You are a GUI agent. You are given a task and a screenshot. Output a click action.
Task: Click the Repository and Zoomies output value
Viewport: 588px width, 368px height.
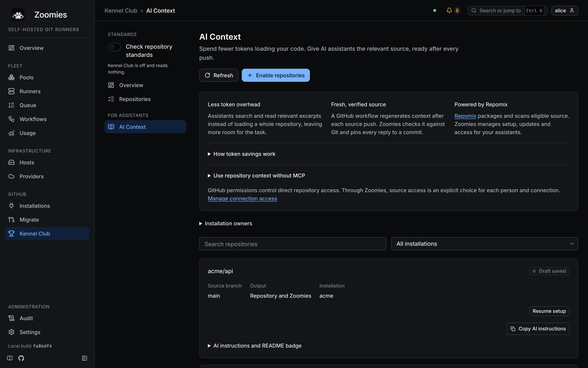[280, 296]
